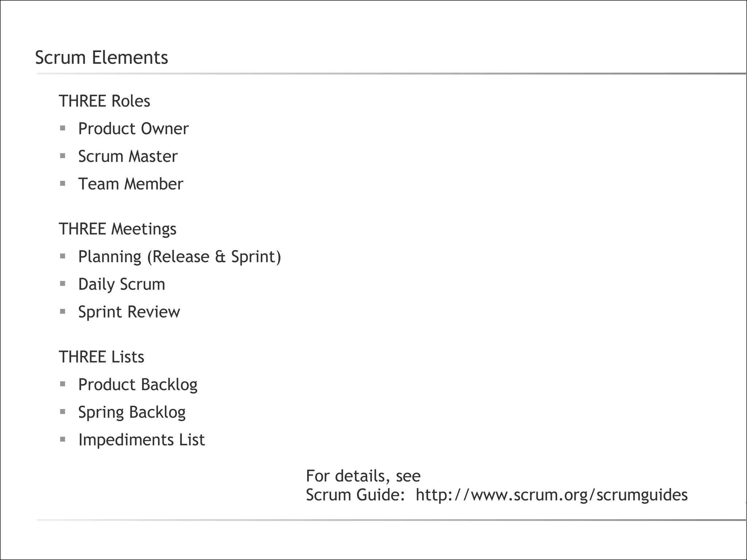Click the bullet marker before Daily Scrum
This screenshot has width=747, height=560.
63,283
